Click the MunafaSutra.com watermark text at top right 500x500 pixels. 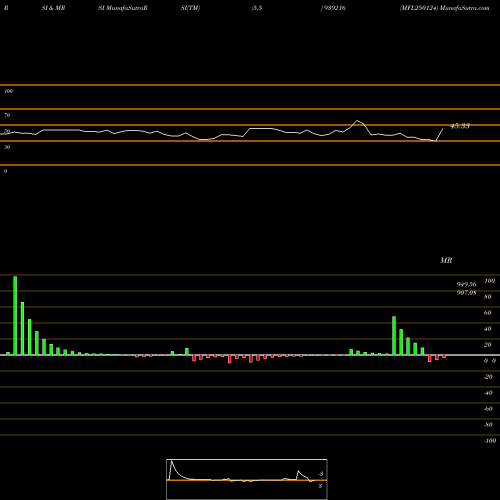(465, 8)
